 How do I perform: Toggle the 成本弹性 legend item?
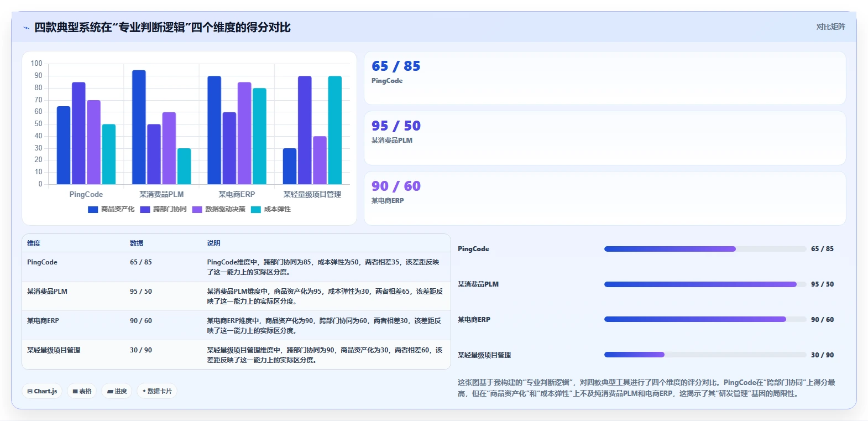click(x=270, y=210)
